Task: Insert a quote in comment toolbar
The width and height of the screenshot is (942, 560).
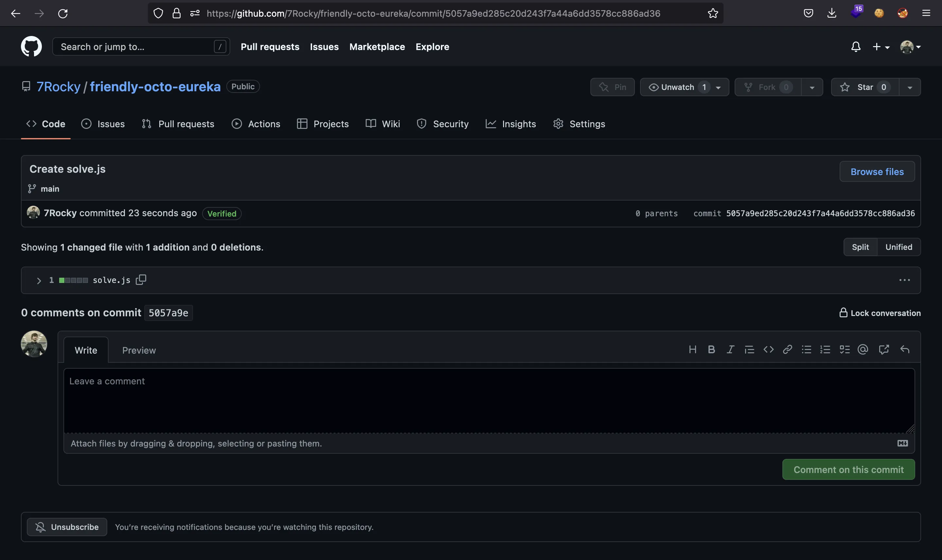Action: [x=749, y=349]
